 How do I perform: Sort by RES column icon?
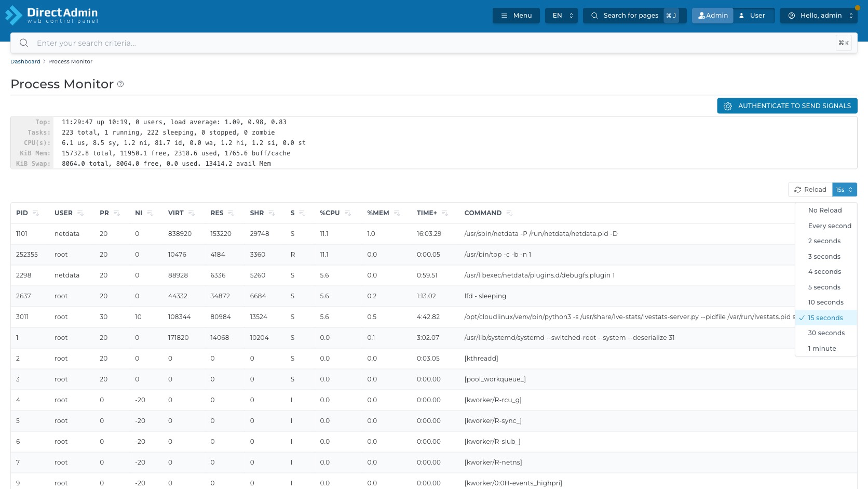click(x=232, y=213)
